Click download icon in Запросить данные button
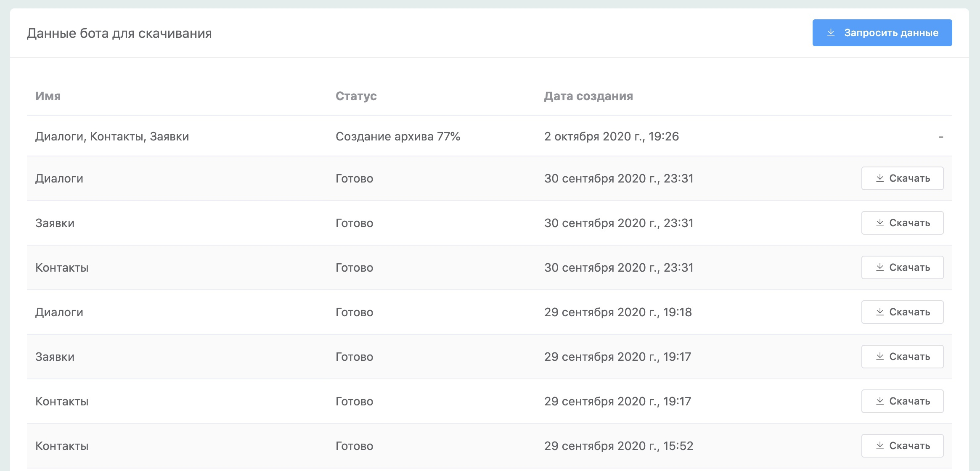Screen dimensions: 980x471 pos(831,33)
